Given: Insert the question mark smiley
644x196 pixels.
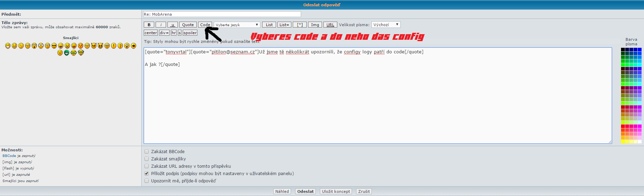Looking at the screenshot, I should pyautogui.click(x=120, y=46).
